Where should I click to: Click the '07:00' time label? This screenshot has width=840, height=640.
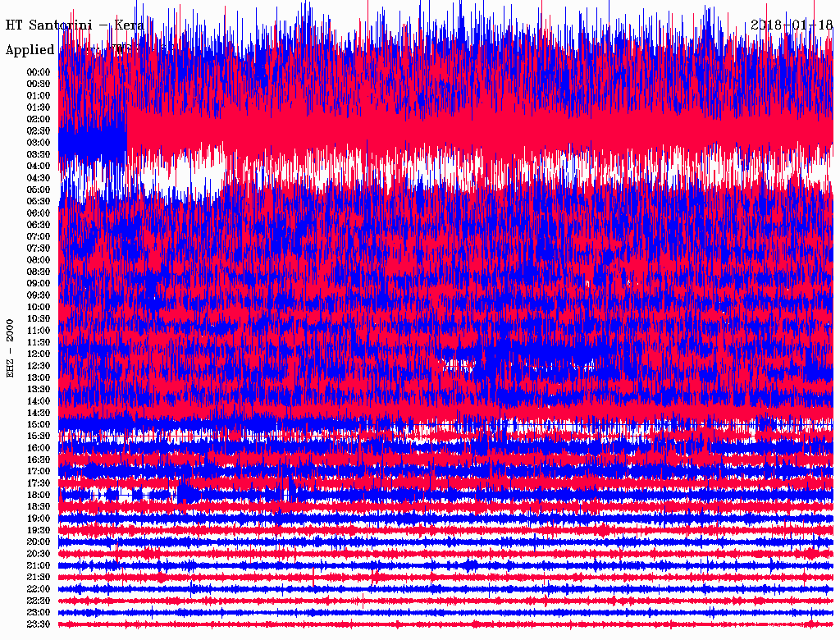point(39,237)
